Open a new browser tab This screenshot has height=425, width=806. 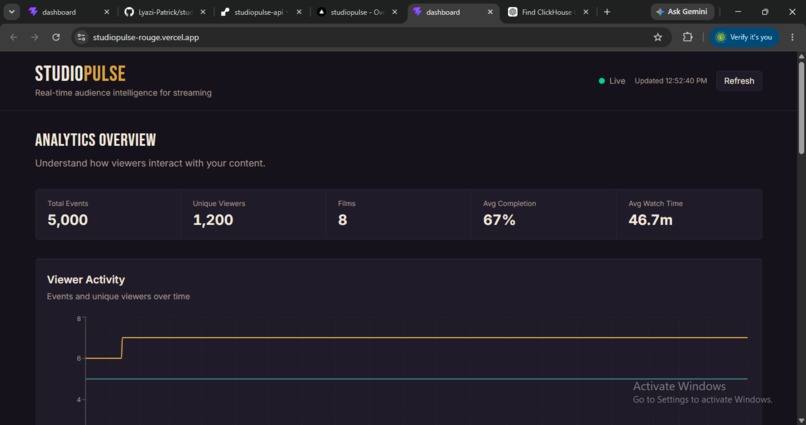(x=607, y=12)
